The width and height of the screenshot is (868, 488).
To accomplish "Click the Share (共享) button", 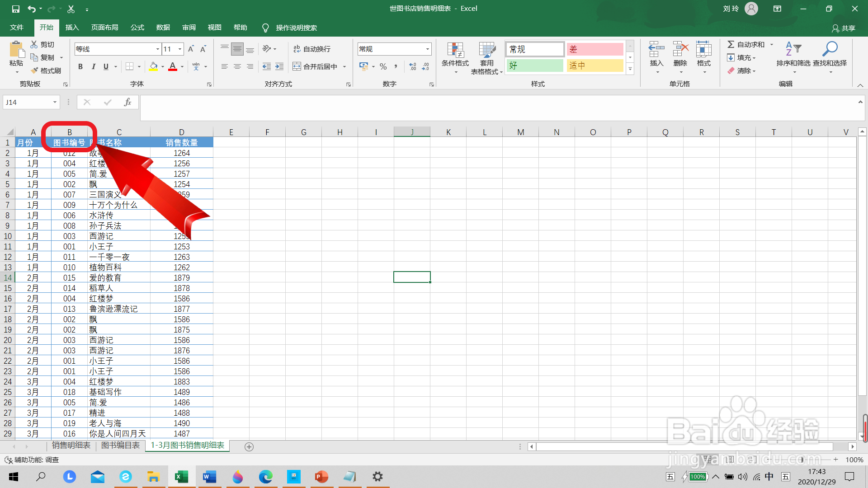I will click(x=844, y=28).
